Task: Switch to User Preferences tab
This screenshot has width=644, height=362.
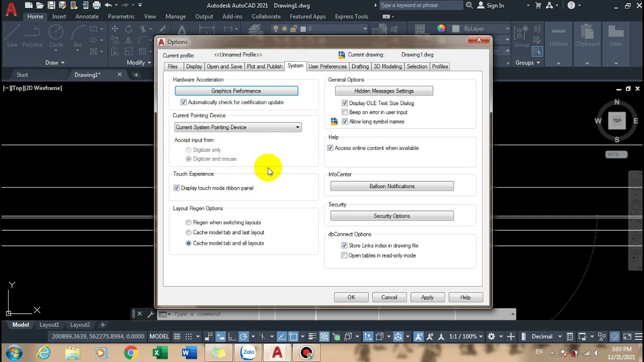Action: tap(328, 66)
